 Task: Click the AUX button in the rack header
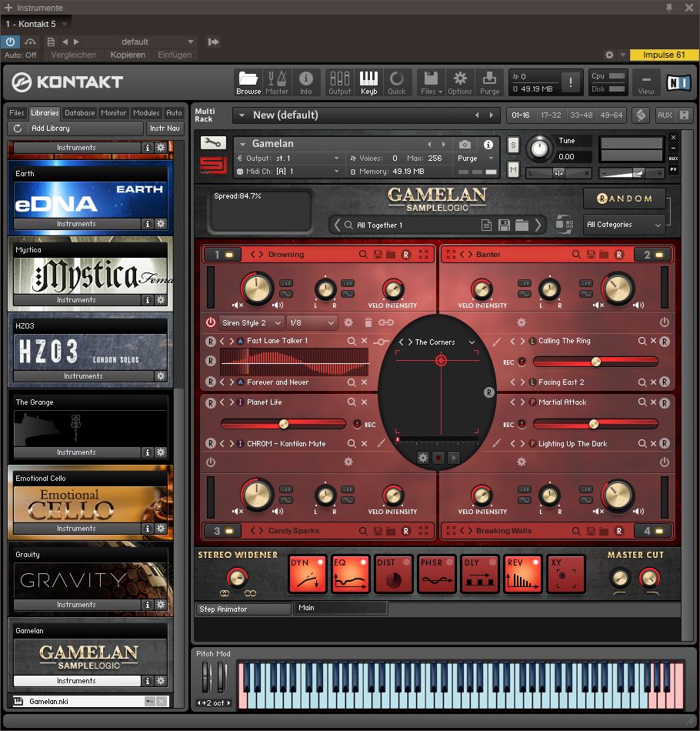(665, 115)
